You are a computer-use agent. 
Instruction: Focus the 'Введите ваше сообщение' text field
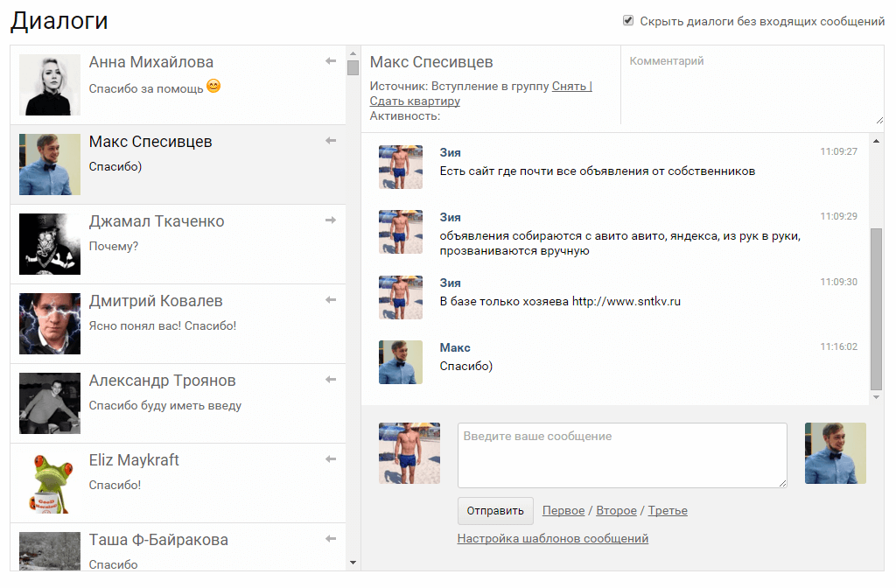point(621,455)
